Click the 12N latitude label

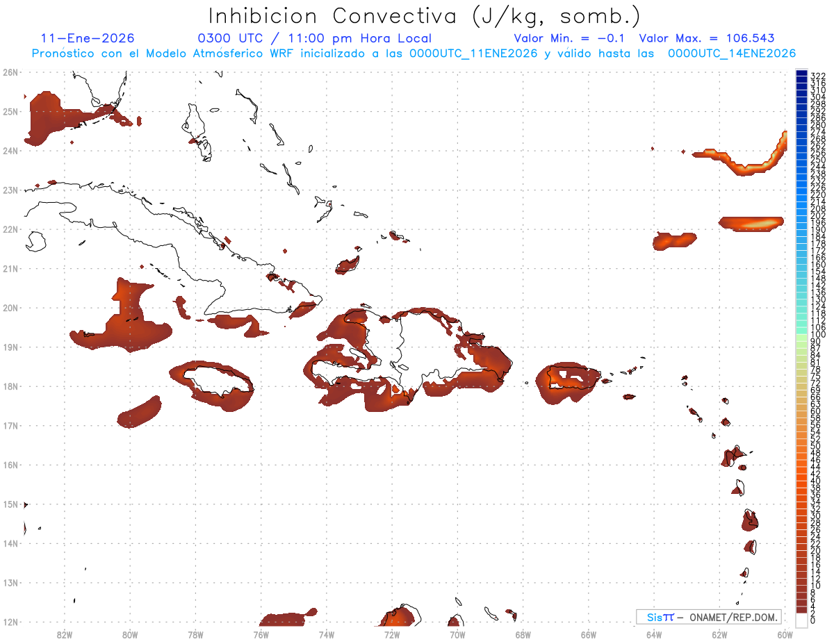pyautogui.click(x=10, y=622)
